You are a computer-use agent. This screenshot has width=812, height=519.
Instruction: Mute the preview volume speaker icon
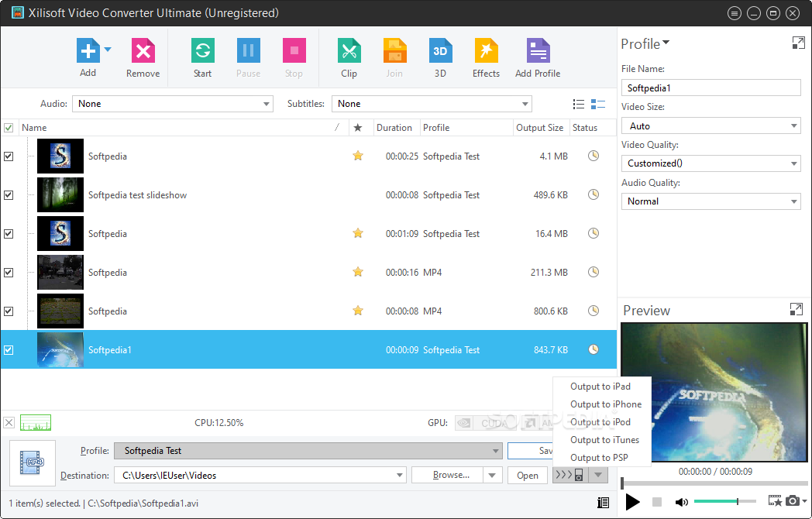click(682, 501)
